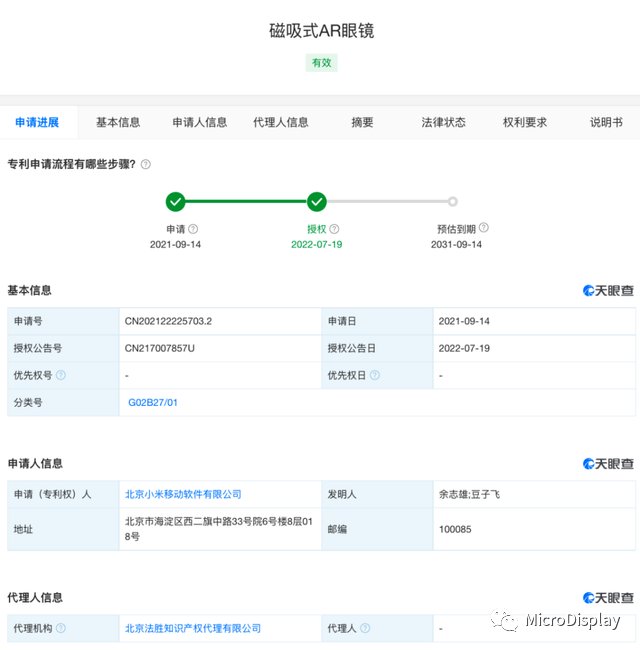Click publication number CN217007857U
The image size is (640, 650).
(x=160, y=348)
